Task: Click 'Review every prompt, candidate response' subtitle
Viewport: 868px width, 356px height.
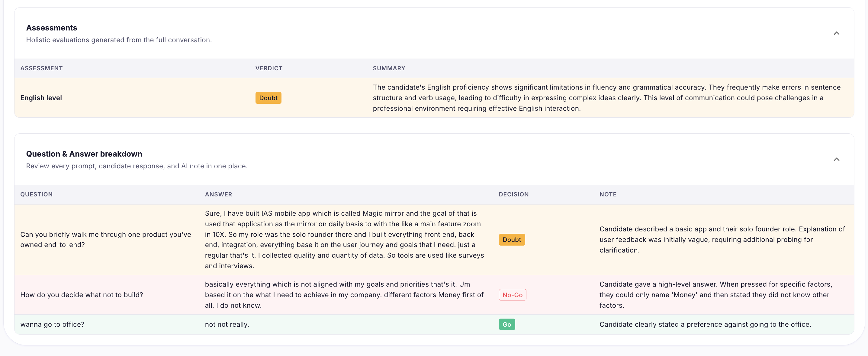Action: [x=137, y=166]
